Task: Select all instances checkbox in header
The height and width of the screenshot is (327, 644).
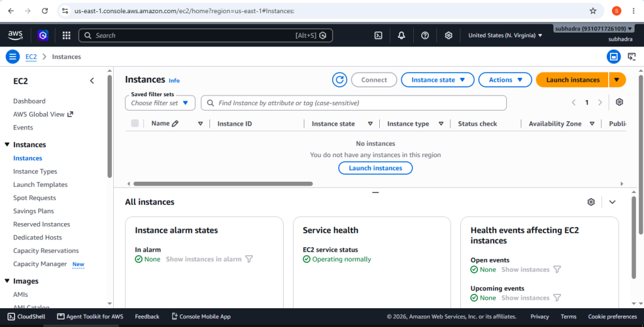Action: point(135,123)
